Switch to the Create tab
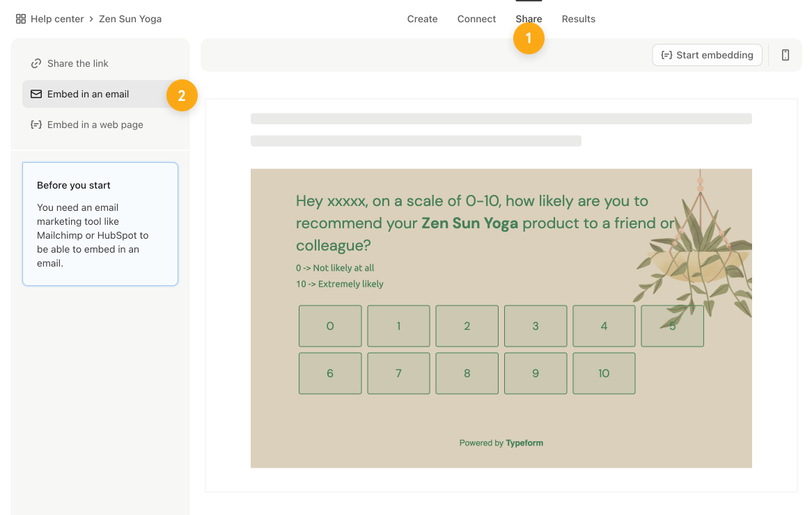The width and height of the screenshot is (812, 515). (x=422, y=19)
